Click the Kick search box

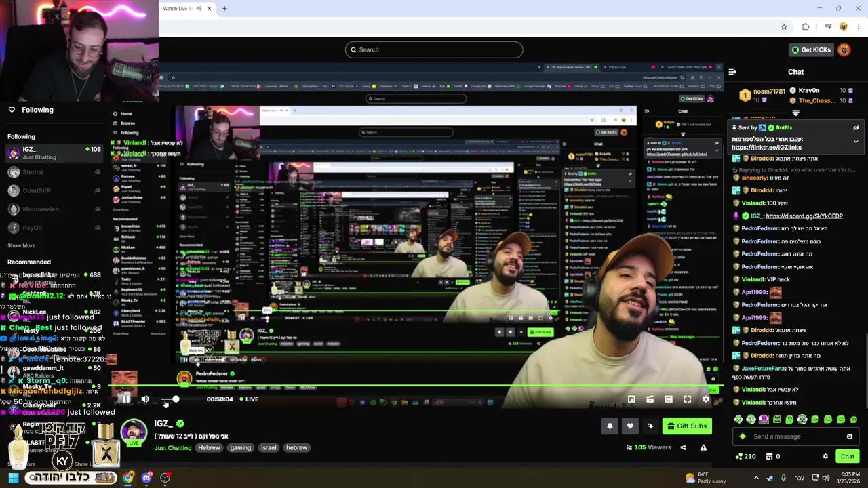434,49
